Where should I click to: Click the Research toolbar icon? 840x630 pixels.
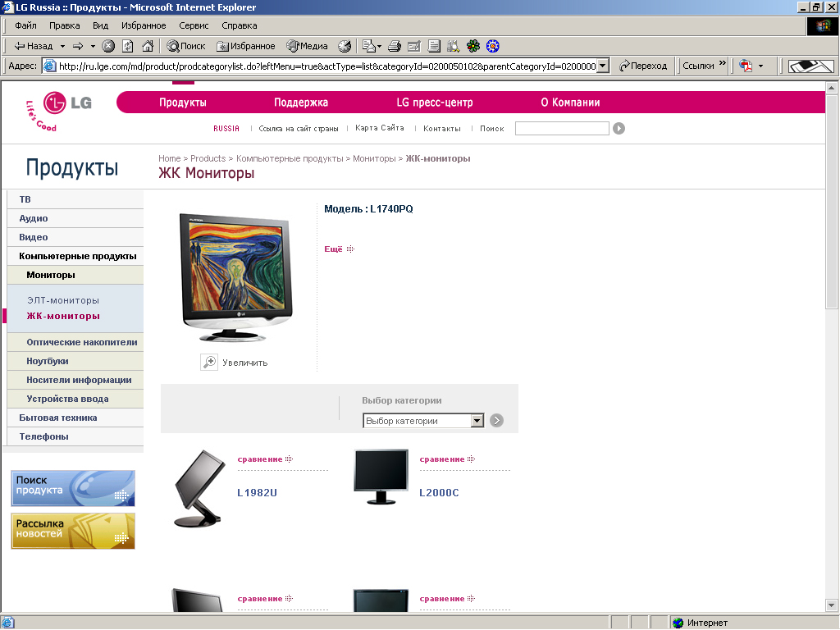[453, 46]
